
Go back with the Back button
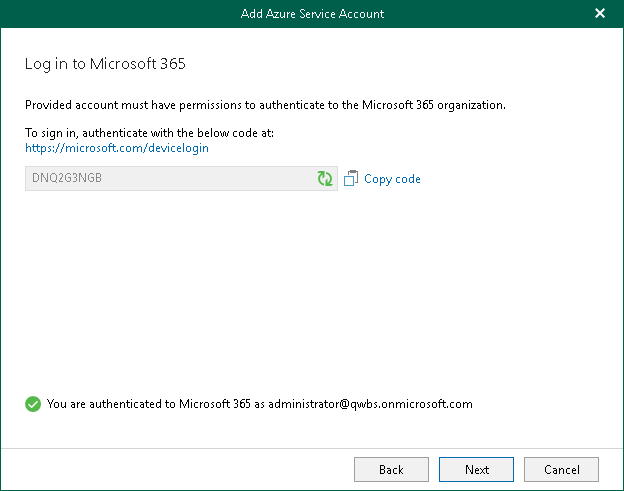pyautogui.click(x=391, y=470)
